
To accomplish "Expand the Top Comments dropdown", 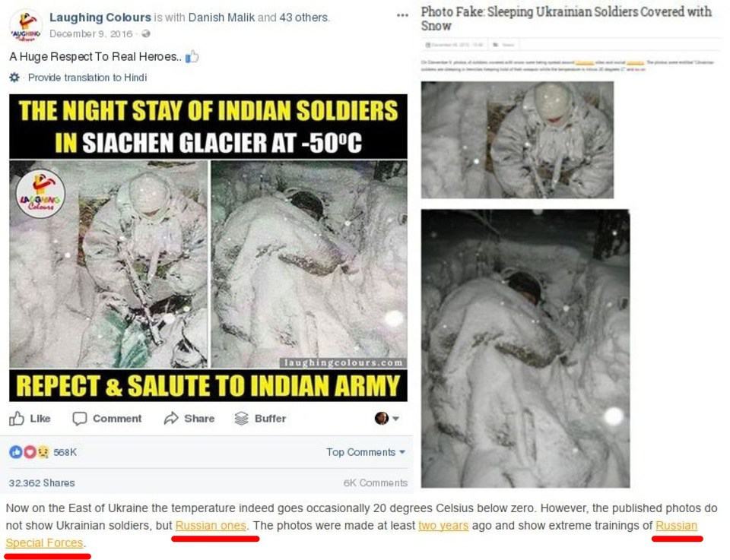I will (366, 452).
